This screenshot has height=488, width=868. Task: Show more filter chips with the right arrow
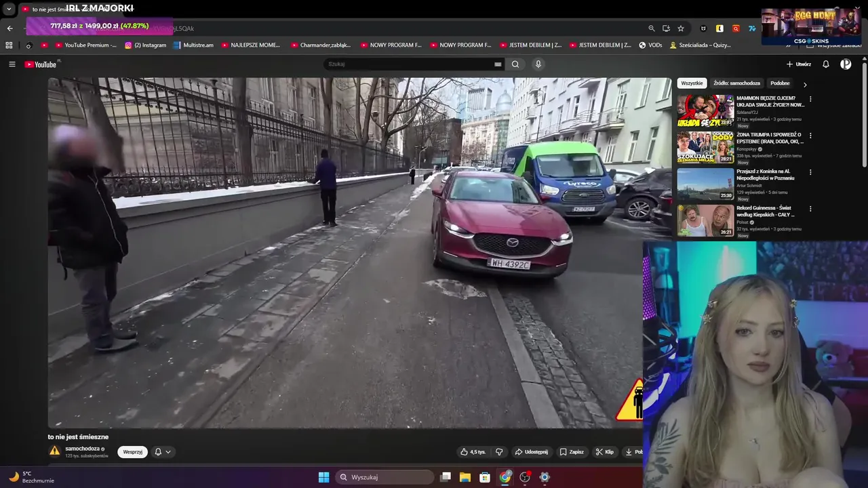tap(805, 84)
